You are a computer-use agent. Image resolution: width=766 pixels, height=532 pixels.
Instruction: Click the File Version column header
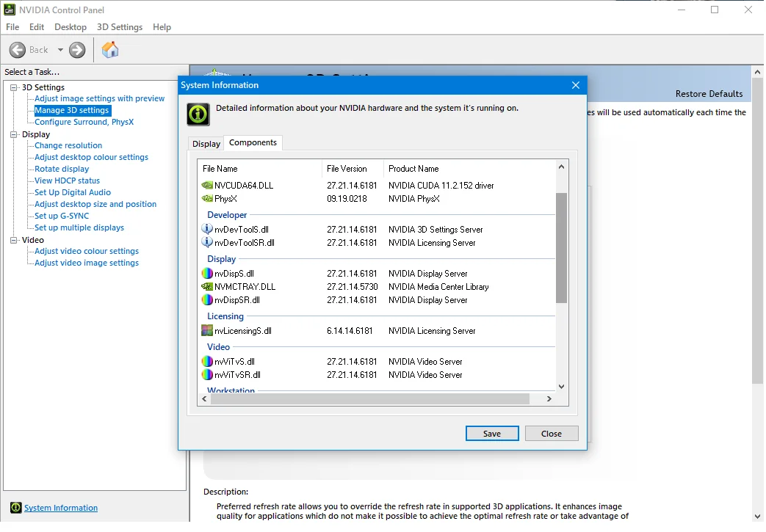click(353, 168)
